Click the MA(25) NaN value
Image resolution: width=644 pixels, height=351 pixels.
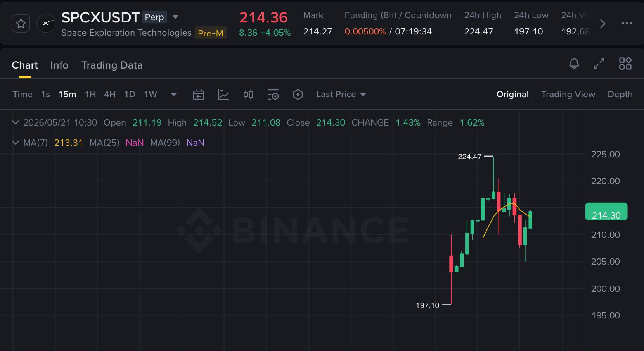click(135, 143)
